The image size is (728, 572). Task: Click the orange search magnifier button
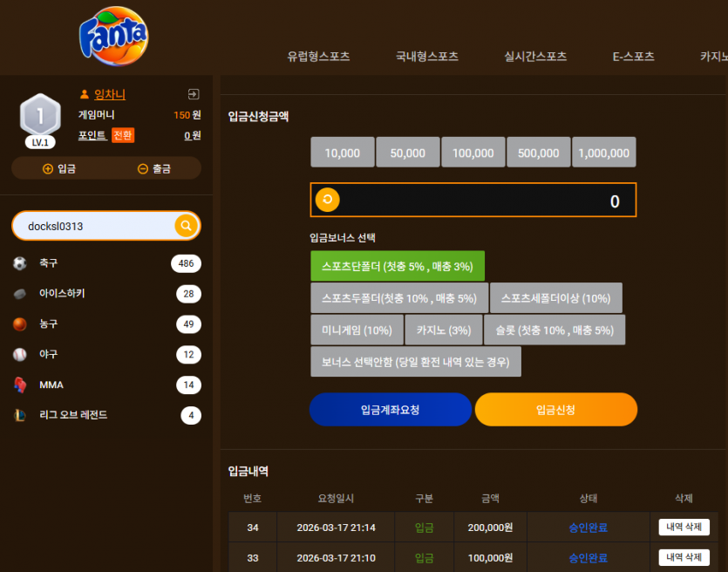[x=187, y=226]
